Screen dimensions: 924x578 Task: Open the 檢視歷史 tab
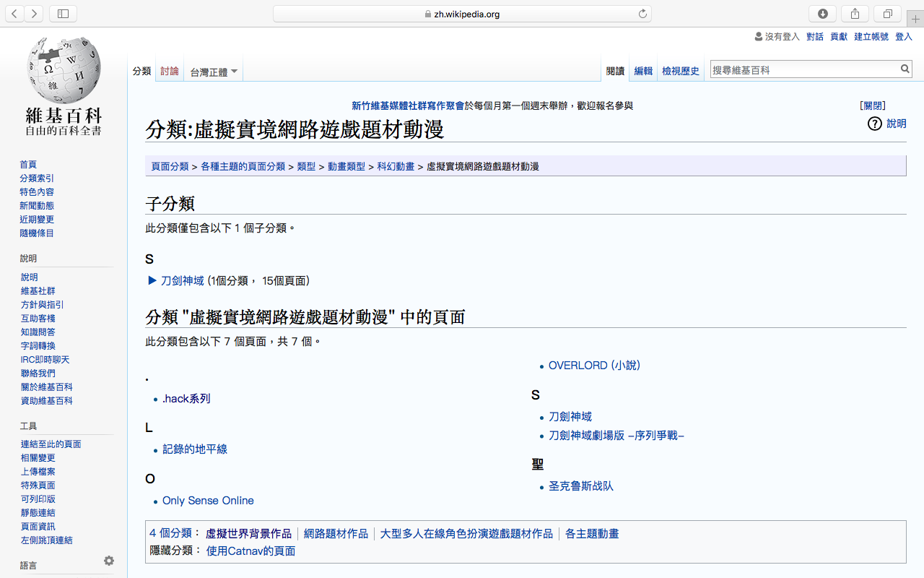click(x=681, y=71)
